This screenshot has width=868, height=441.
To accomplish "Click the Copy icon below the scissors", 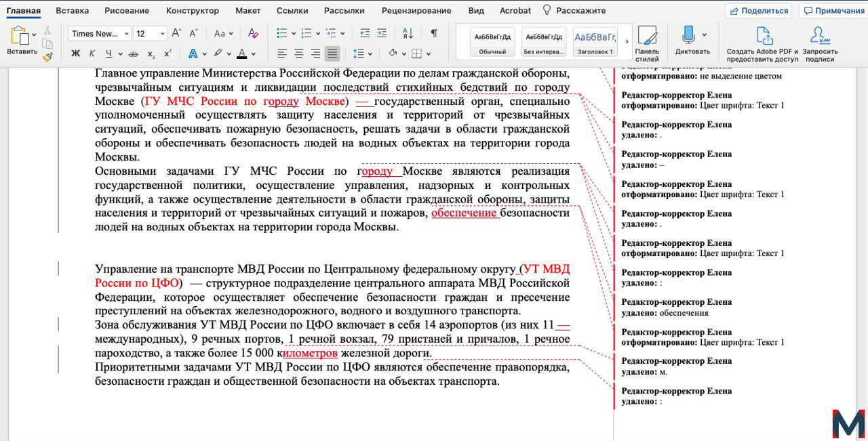I will pos(47,44).
